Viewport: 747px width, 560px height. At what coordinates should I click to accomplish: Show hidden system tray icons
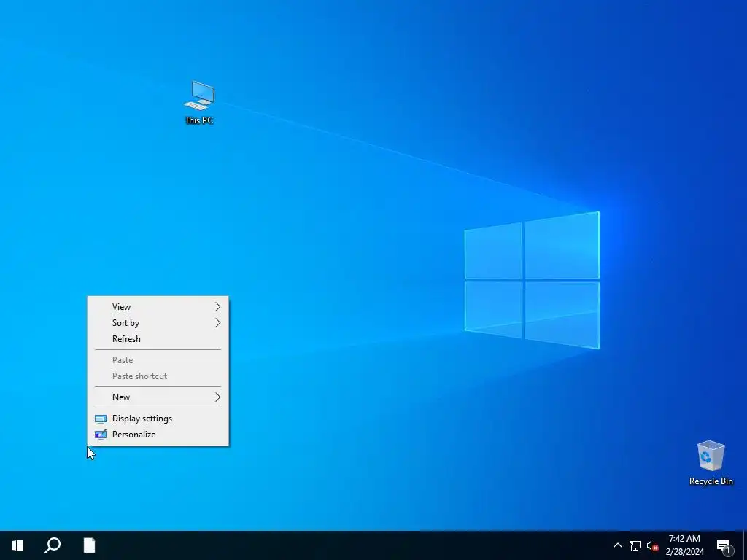tap(617, 545)
